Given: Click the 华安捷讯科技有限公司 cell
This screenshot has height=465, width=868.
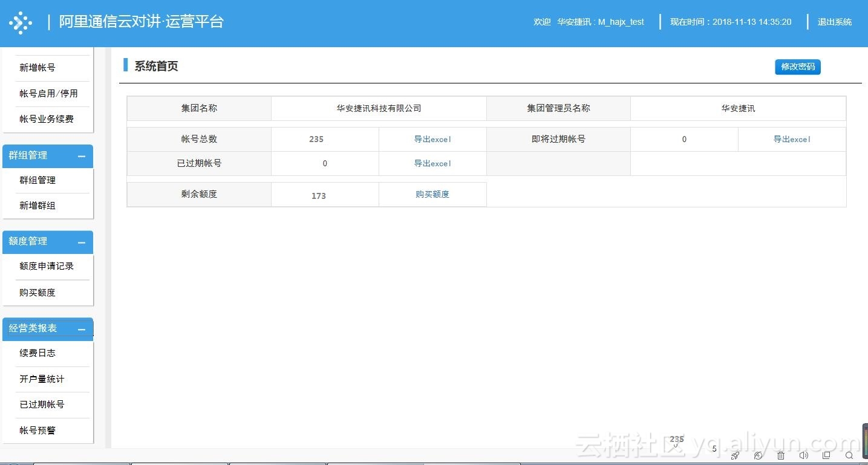Looking at the screenshot, I should 379,108.
